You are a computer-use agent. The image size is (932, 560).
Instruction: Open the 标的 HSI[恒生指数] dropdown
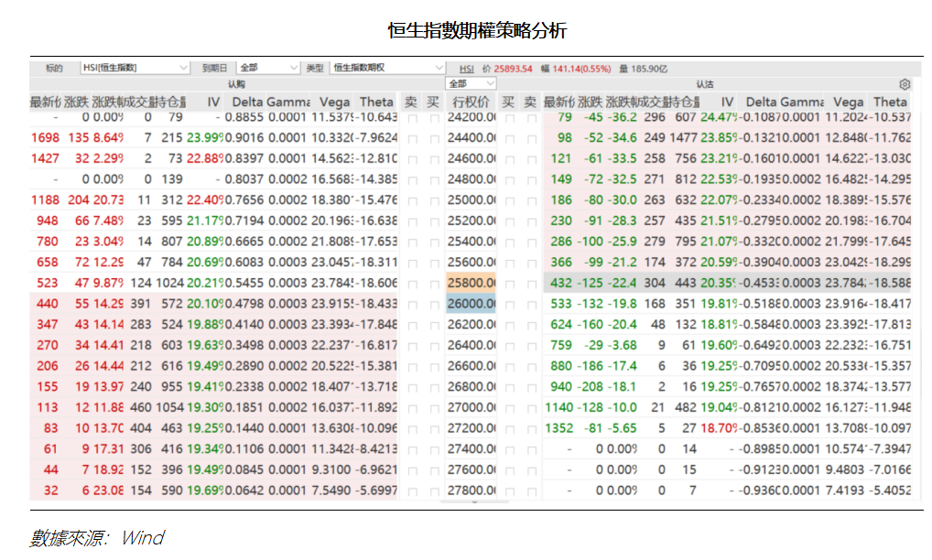135,68
